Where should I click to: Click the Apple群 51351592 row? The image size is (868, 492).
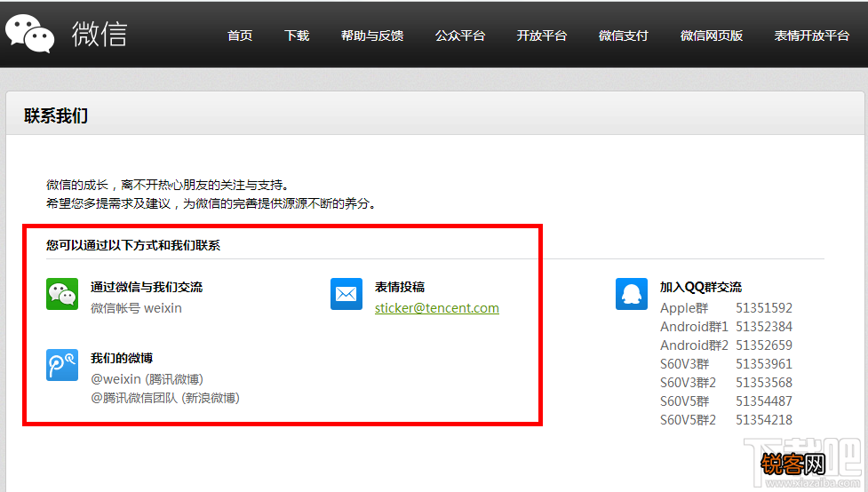(726, 308)
